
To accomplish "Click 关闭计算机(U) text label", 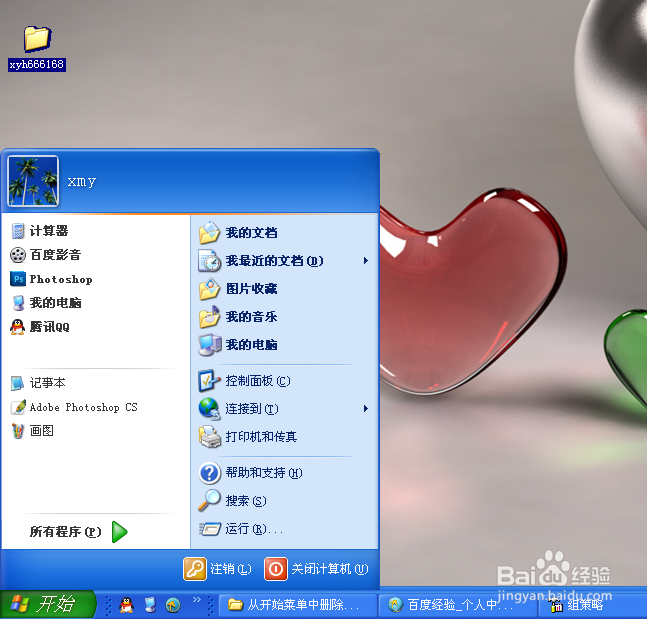I will tap(330, 569).
